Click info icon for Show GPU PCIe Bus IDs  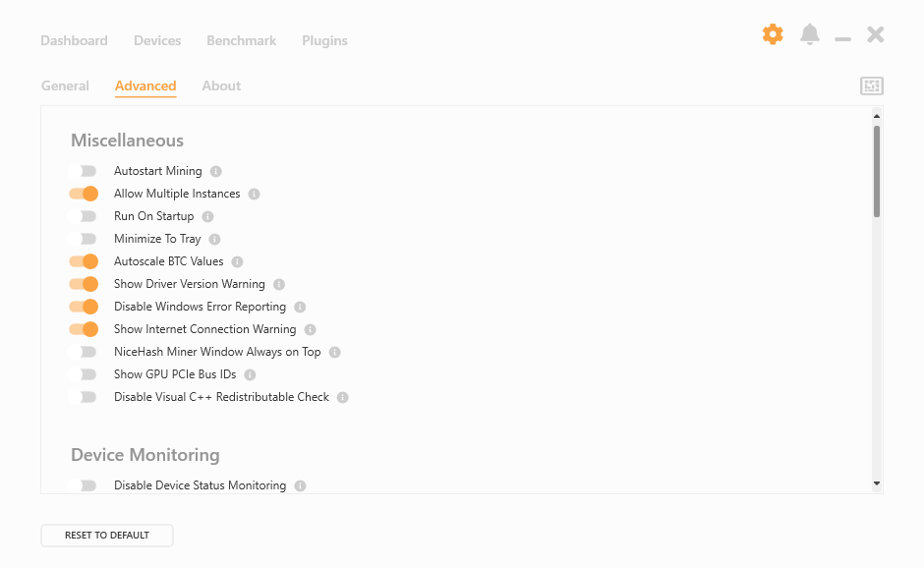[250, 374]
